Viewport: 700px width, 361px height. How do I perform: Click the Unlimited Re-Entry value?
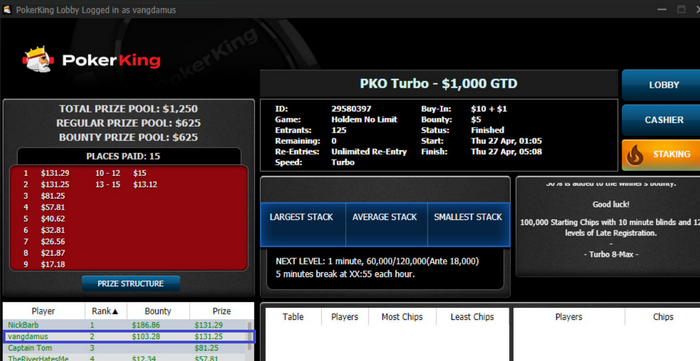point(369,152)
